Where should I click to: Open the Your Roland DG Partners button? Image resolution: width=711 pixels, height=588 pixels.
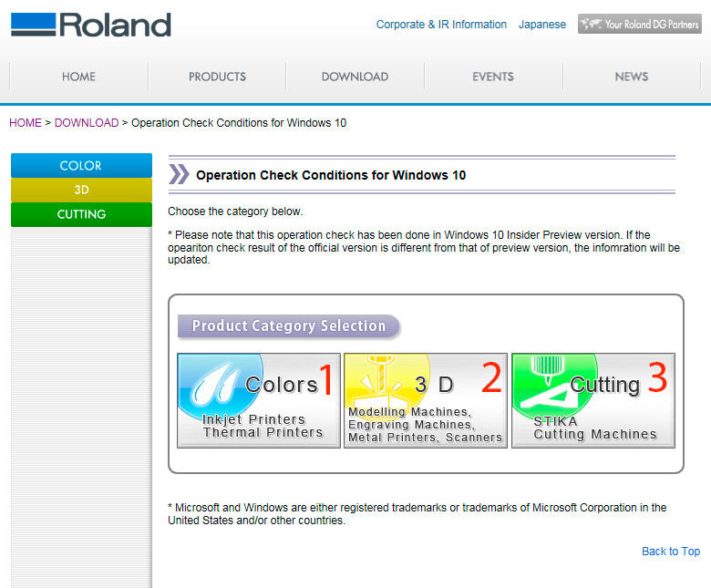pos(639,25)
